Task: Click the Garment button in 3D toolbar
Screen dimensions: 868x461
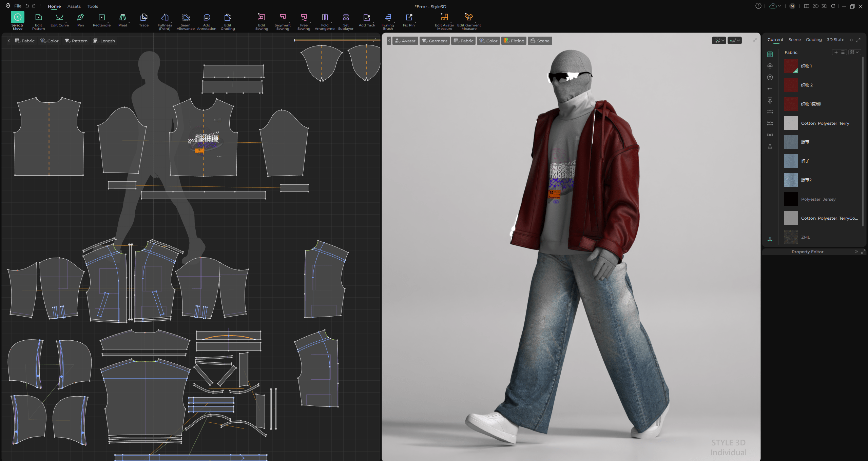Action: click(x=434, y=41)
